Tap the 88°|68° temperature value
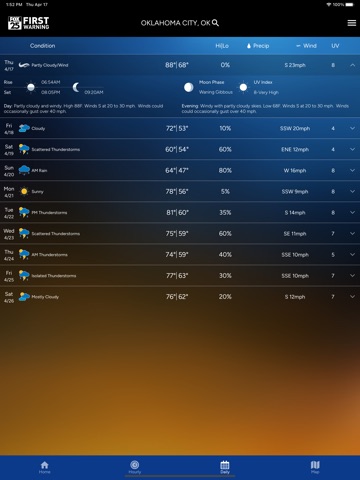The height and width of the screenshot is (480, 360). pos(177,65)
